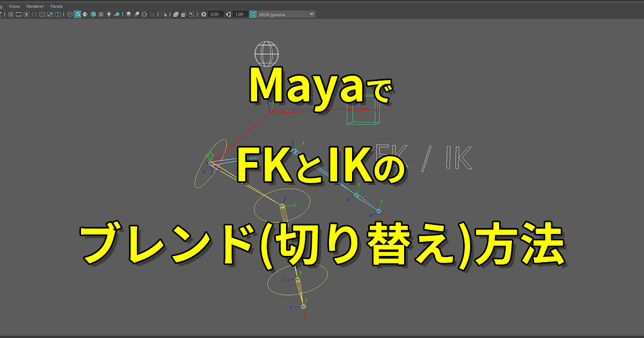Toggle depth of field icon

point(152,14)
